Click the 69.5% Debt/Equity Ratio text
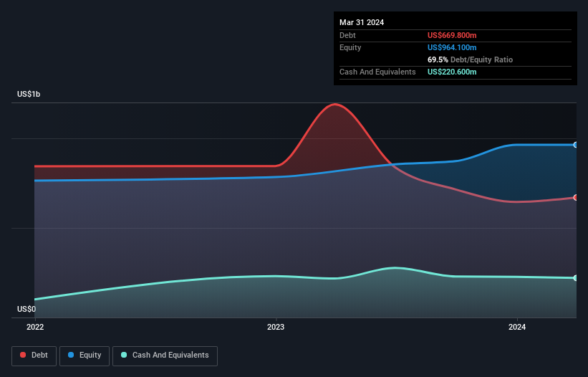Viewport: 588px width, 377px height. click(x=470, y=59)
